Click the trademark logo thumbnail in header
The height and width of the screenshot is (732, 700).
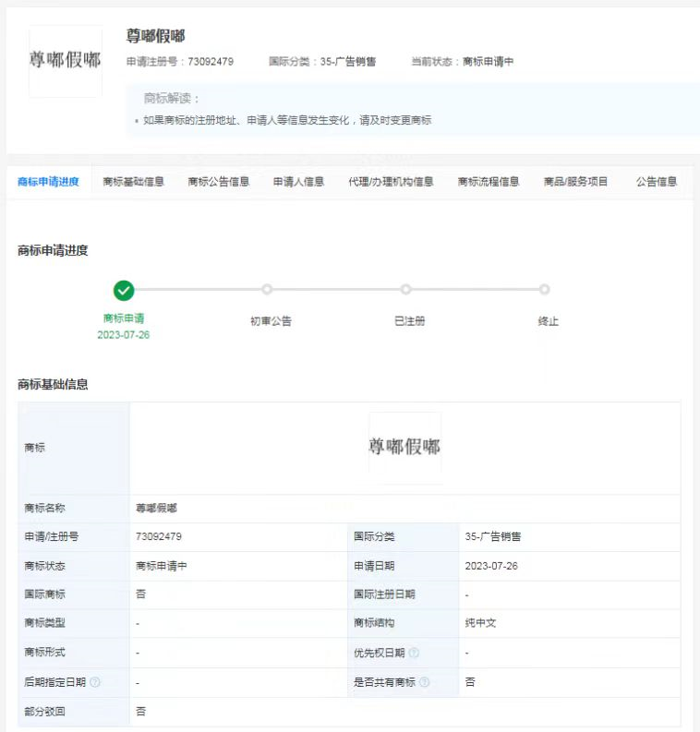tap(66, 61)
